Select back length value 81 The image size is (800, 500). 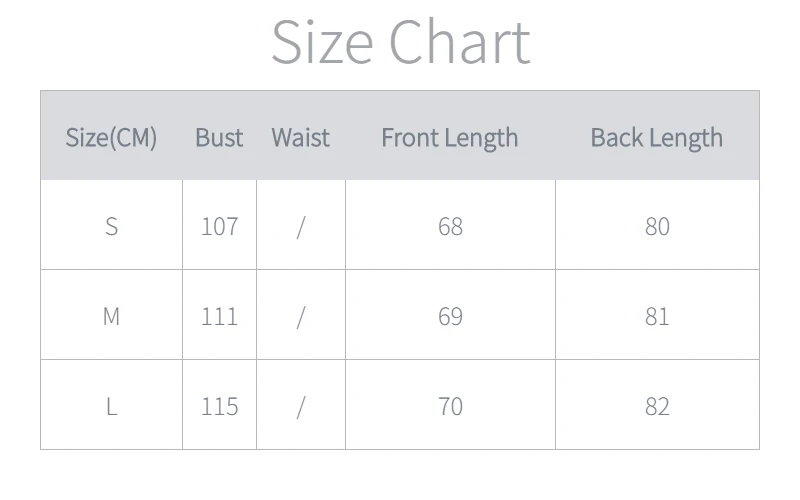click(657, 316)
